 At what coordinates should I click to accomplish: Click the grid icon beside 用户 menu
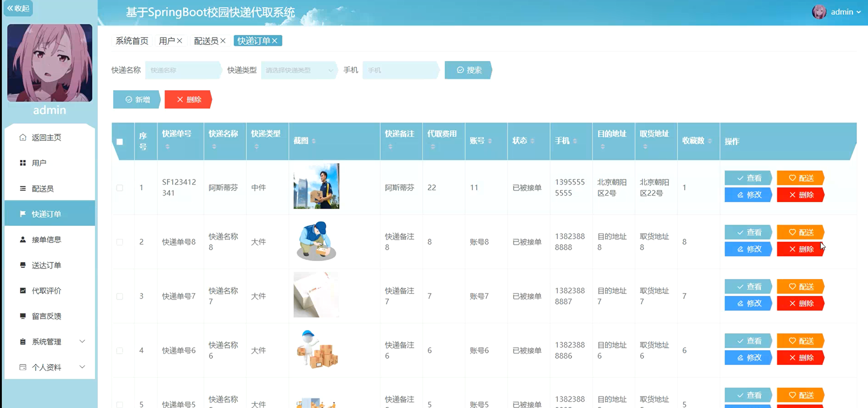(x=23, y=163)
